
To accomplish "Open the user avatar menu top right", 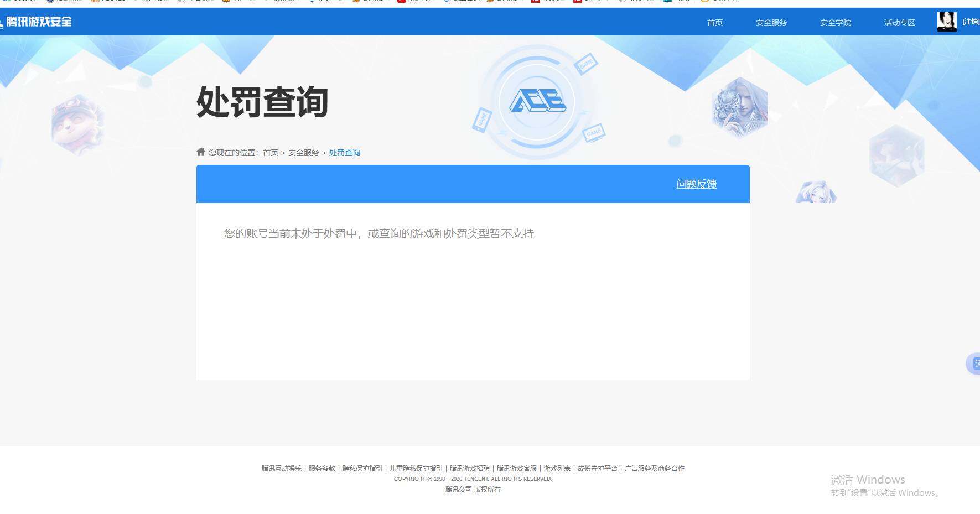I will pyautogui.click(x=946, y=21).
